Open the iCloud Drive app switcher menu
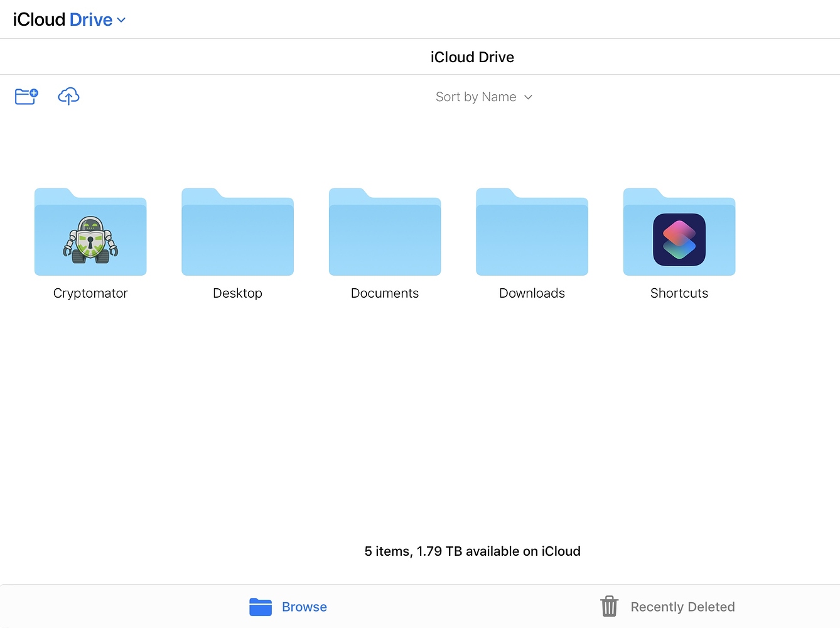Image resolution: width=840 pixels, height=628 pixels. click(x=69, y=19)
